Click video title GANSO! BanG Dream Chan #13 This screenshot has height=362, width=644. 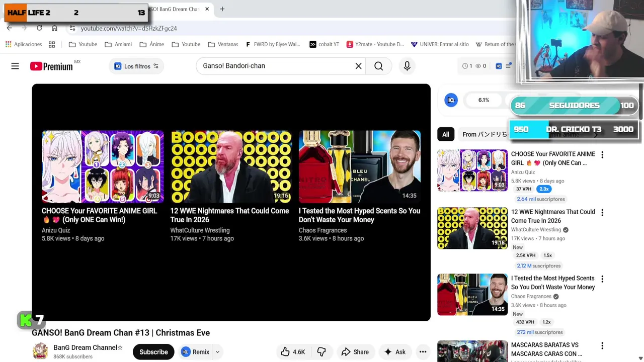(x=121, y=333)
